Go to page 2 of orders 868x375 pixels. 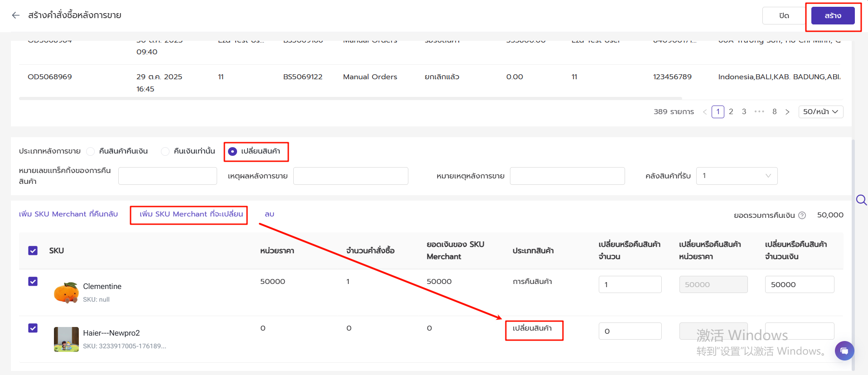coord(731,112)
